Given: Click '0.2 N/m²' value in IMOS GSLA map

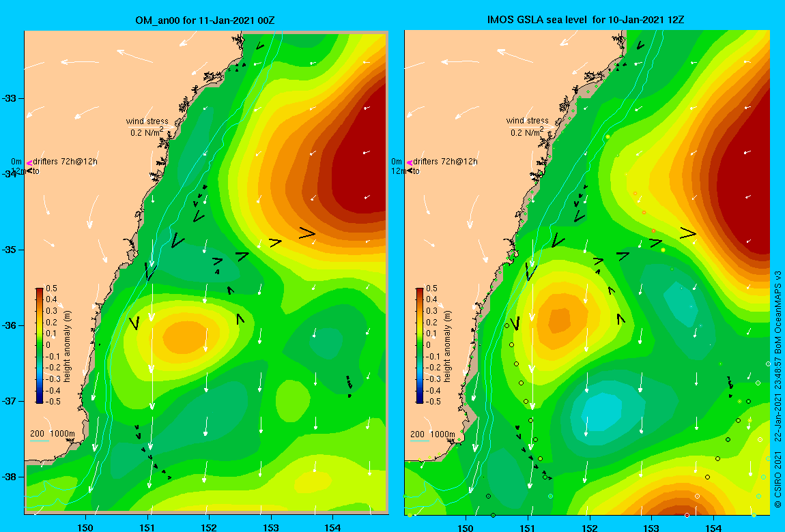Looking at the screenshot, I should click(x=527, y=132).
